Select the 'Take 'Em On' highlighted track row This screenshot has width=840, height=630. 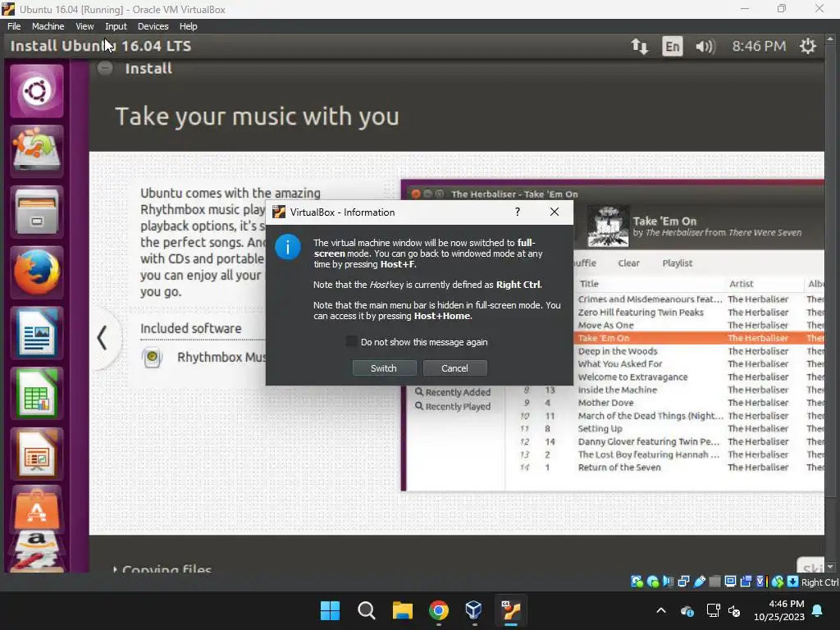(x=699, y=338)
